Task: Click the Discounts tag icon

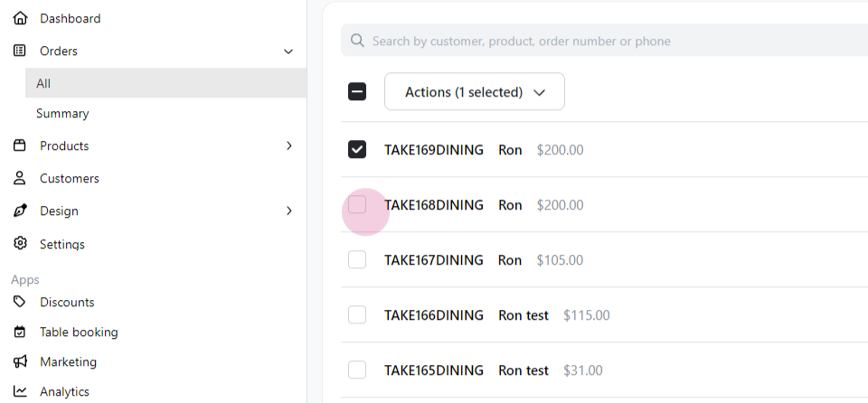Action: (x=19, y=302)
